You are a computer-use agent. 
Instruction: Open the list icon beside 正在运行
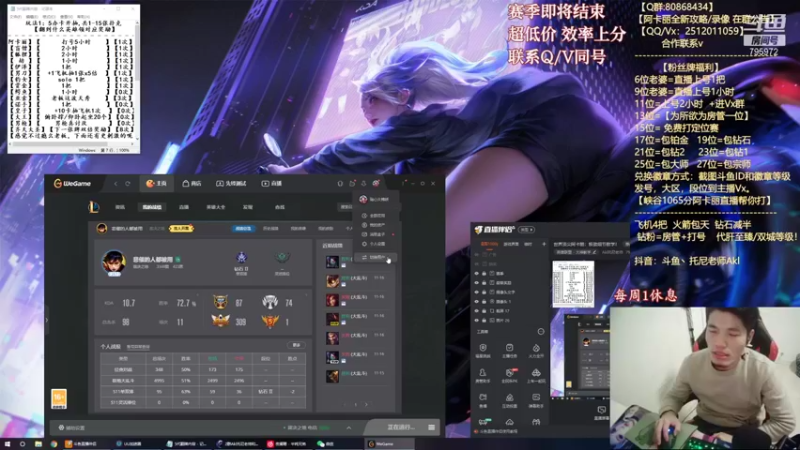coord(432,427)
